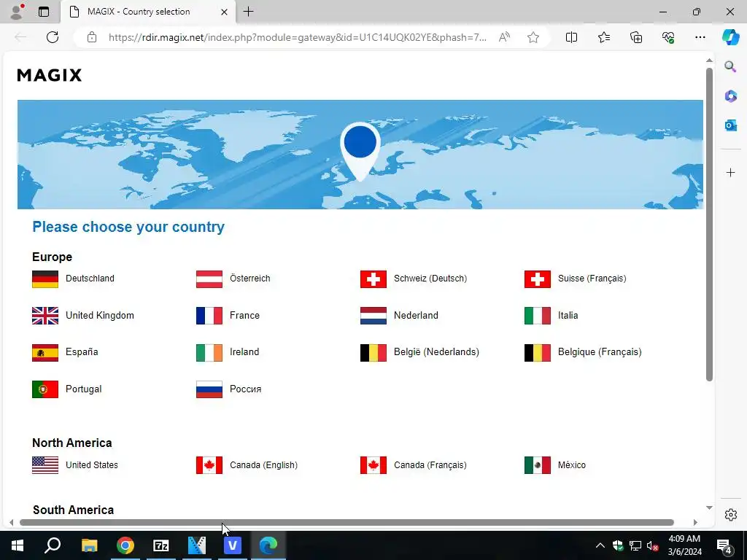The image size is (747, 560).
Task: Open sidebar settings gear
Action: pos(731,515)
